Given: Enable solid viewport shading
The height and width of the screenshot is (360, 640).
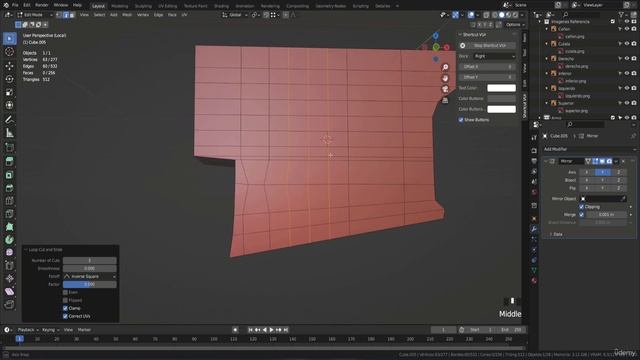Looking at the screenshot, I should 502,15.
